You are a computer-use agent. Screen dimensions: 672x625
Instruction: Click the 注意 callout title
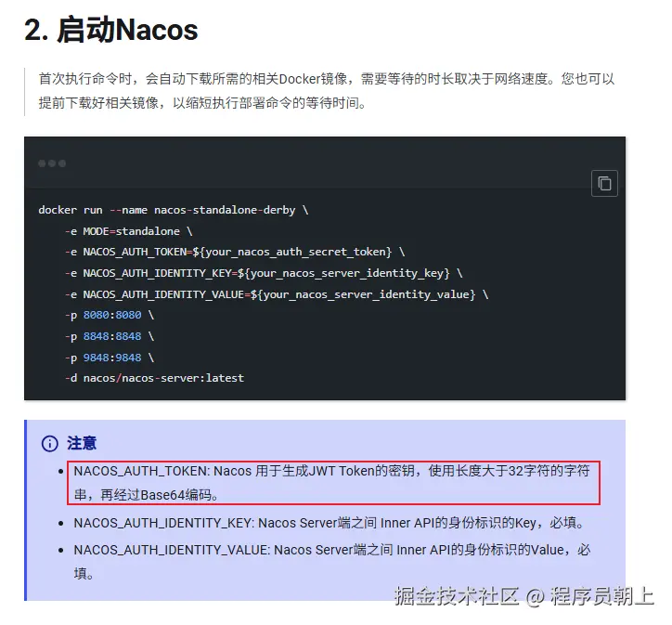coord(82,443)
